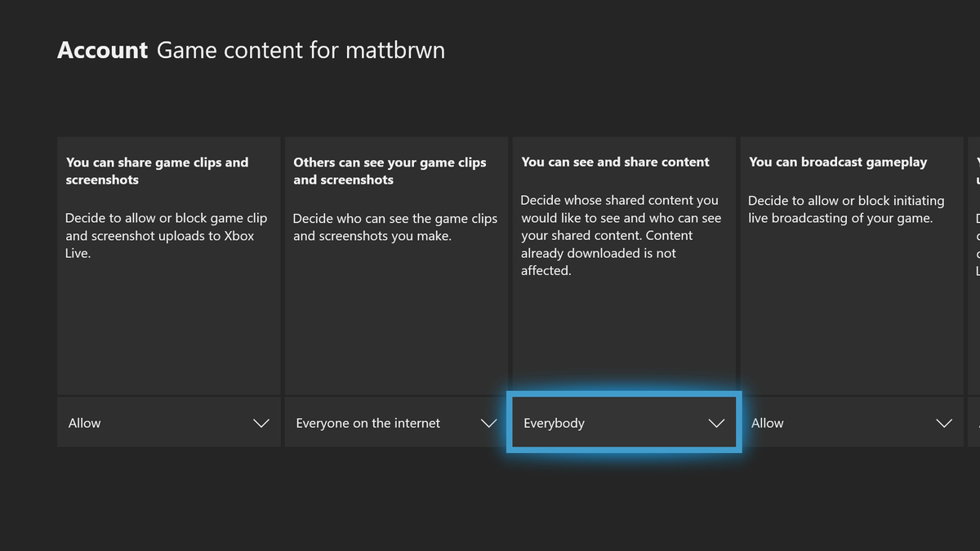
Task: Open the partially visible dropdown at far right
Action: [974, 423]
